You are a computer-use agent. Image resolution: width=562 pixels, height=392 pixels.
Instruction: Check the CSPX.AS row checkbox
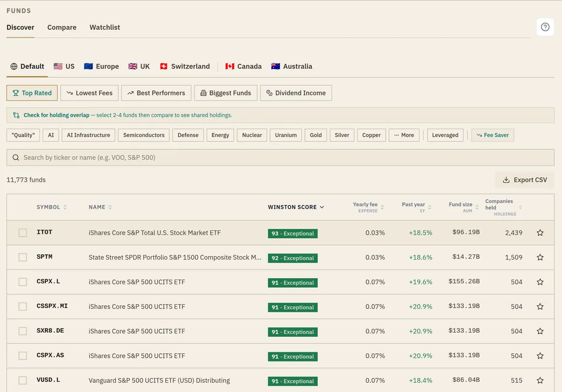pyautogui.click(x=22, y=356)
